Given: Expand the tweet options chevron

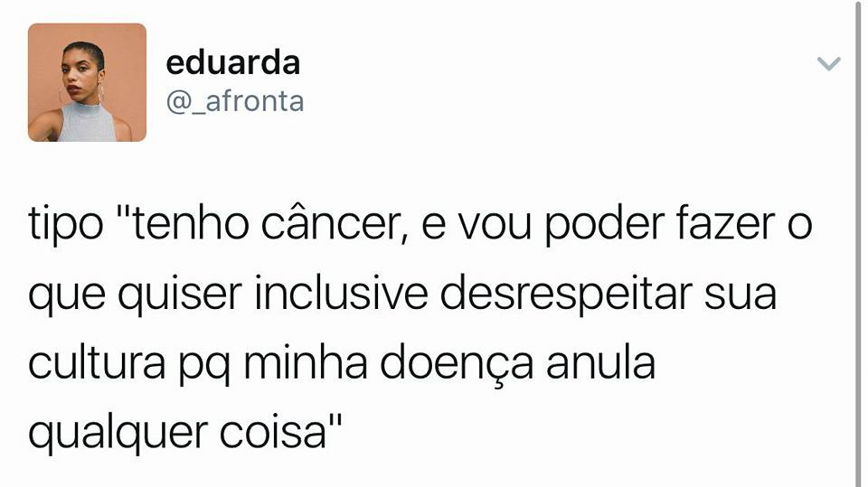Looking at the screenshot, I should click(x=829, y=63).
